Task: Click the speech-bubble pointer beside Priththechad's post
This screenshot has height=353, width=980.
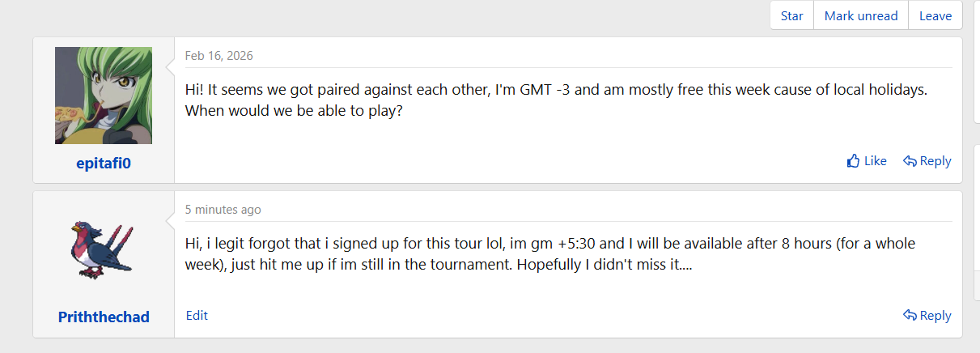Action: (x=170, y=218)
